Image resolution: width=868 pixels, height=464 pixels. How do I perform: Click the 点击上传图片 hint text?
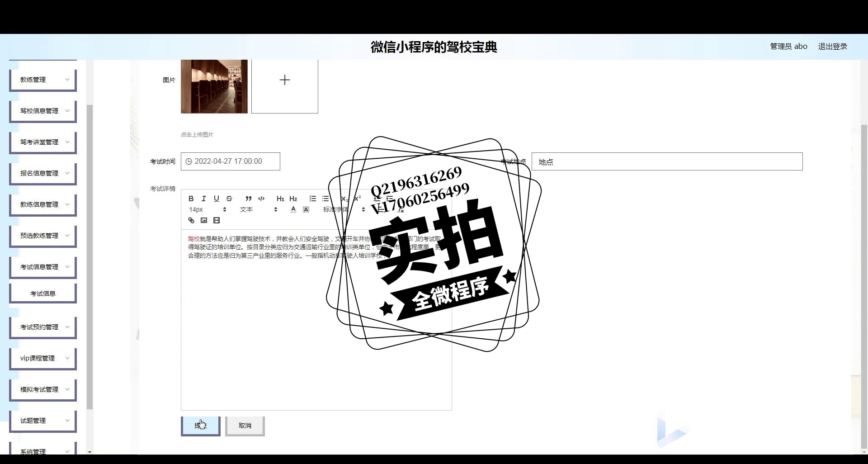tap(197, 135)
